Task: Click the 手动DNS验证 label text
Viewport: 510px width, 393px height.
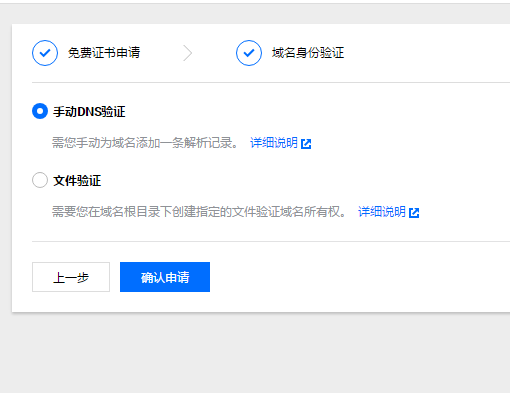Action: (x=89, y=112)
